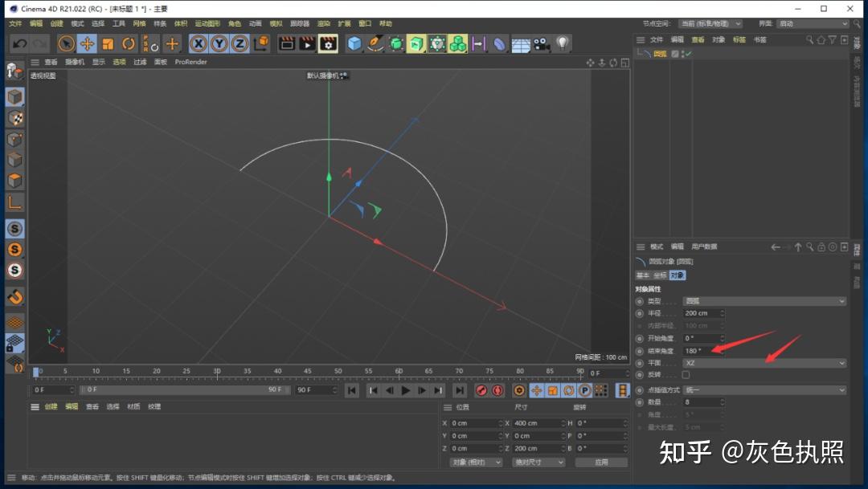
Task: Add a Light object from toolbar
Action: (x=563, y=43)
